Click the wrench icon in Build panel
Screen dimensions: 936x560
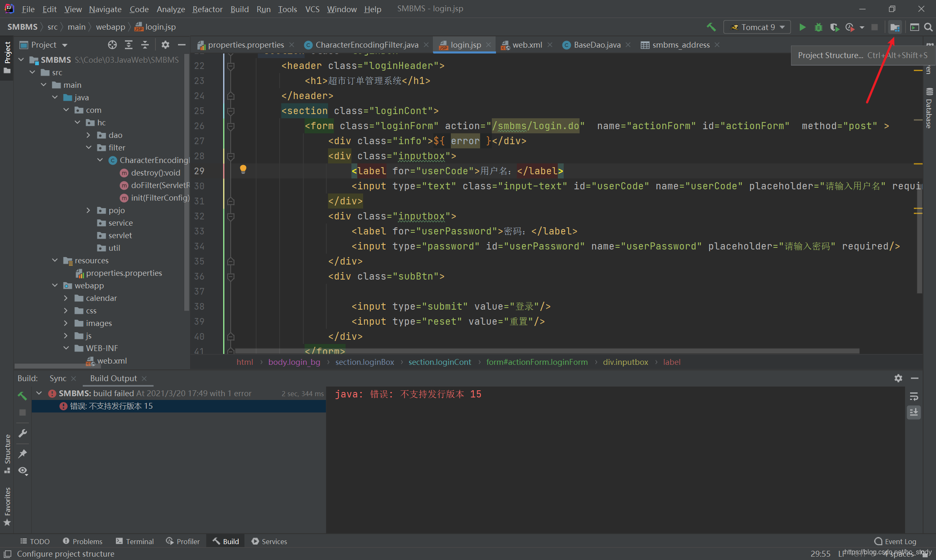coord(23,433)
